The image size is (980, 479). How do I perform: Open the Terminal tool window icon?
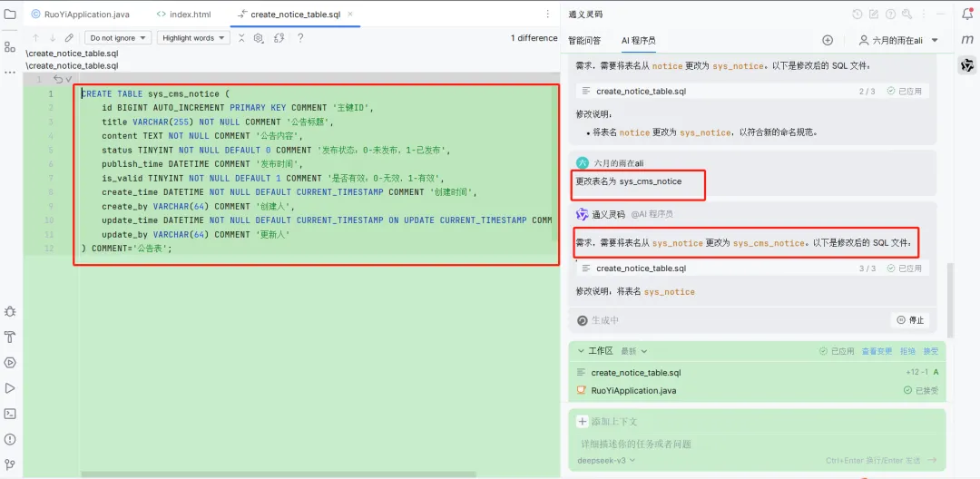coord(9,414)
